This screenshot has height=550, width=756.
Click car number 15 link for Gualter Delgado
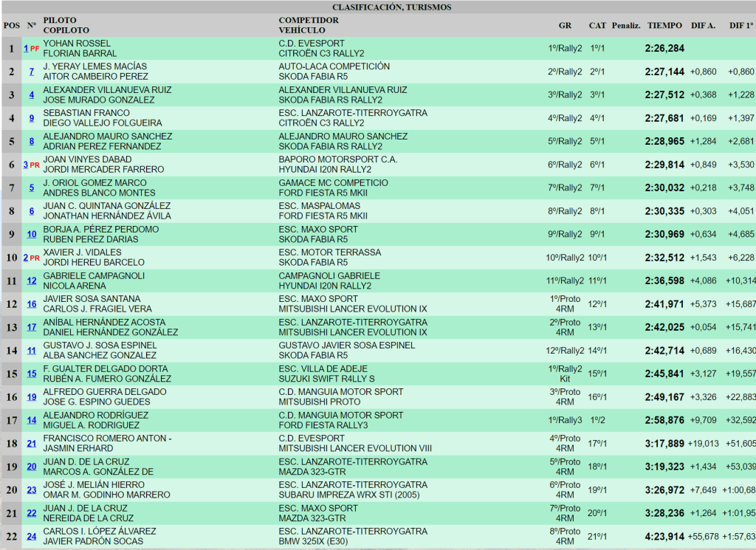tap(32, 374)
